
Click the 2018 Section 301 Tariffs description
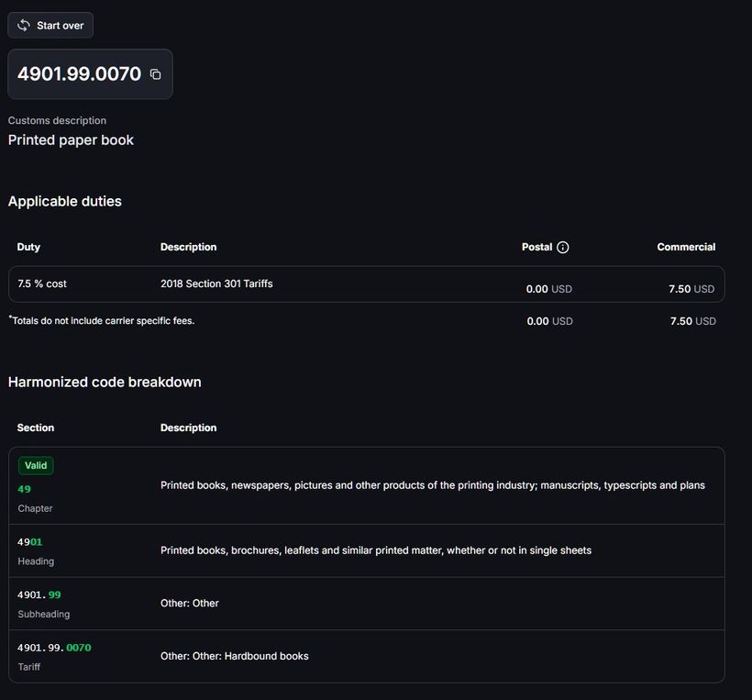(216, 284)
